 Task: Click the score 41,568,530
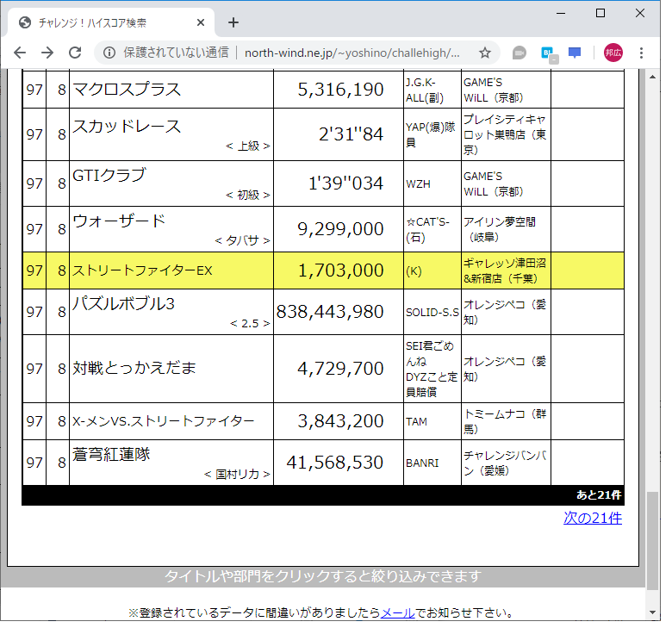tap(335, 463)
